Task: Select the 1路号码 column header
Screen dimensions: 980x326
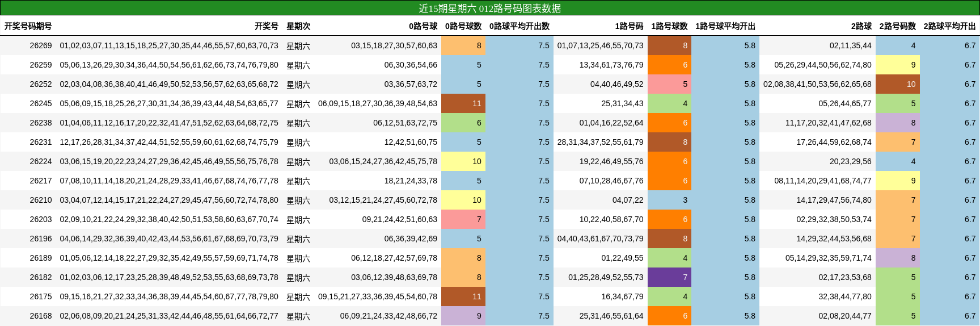Action: click(x=630, y=26)
